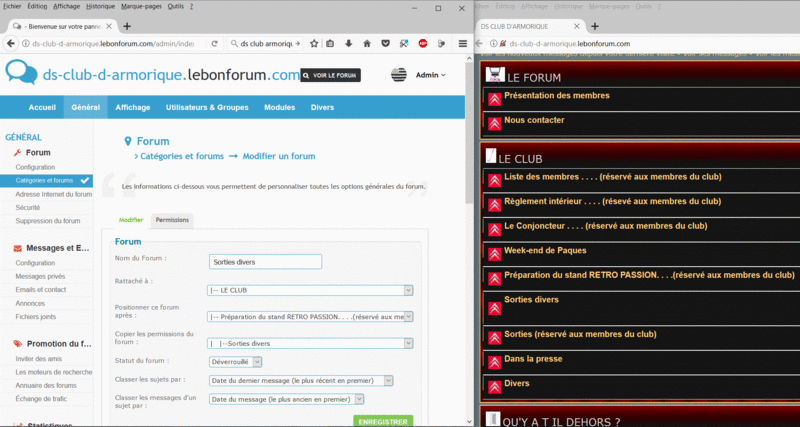The height and width of the screenshot is (427, 800).
Task: Open Statut du forum Déverrouillé dropdown
Action: [236, 362]
